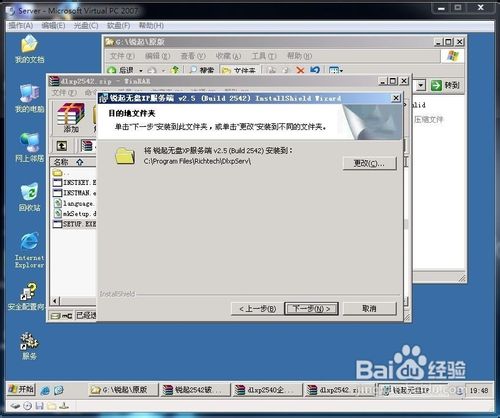
Task: Open Virtual PC 帮助(H) menu
Action: tap(151, 26)
